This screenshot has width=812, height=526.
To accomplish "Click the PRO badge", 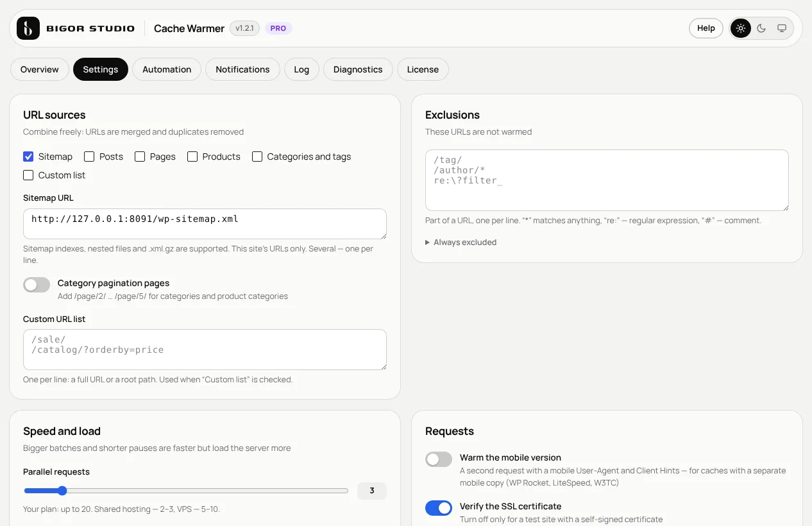I will click(x=278, y=28).
